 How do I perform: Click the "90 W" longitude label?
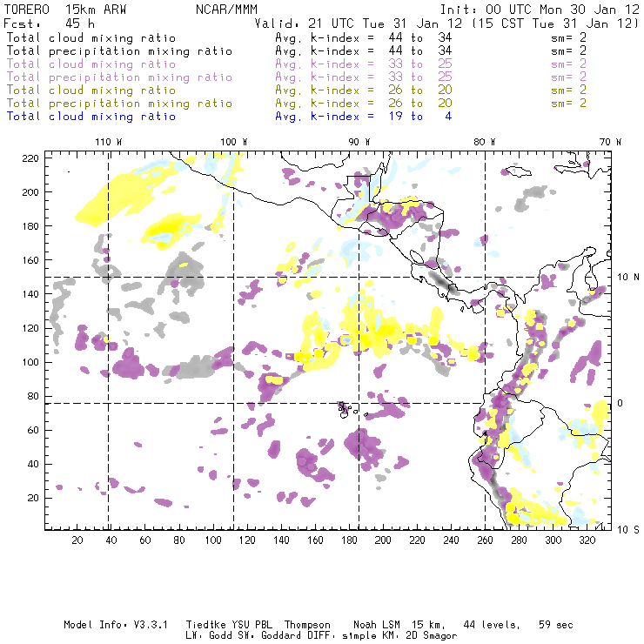[x=359, y=142]
